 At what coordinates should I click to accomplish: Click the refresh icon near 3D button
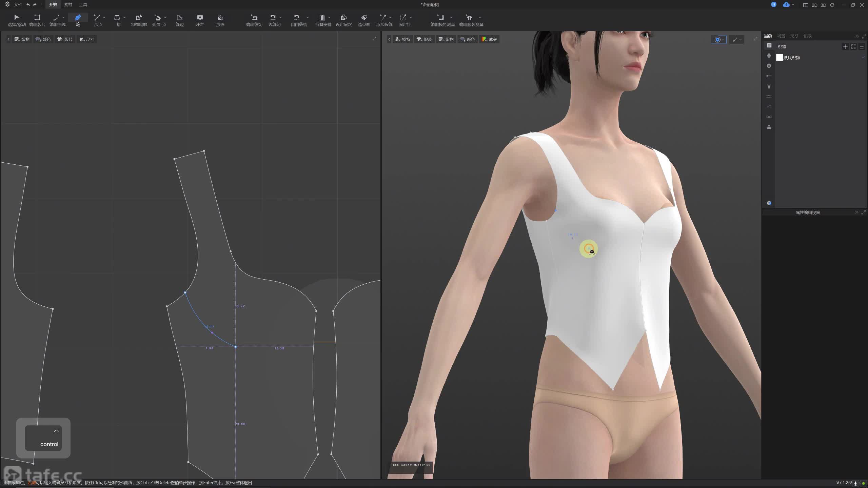coord(832,5)
